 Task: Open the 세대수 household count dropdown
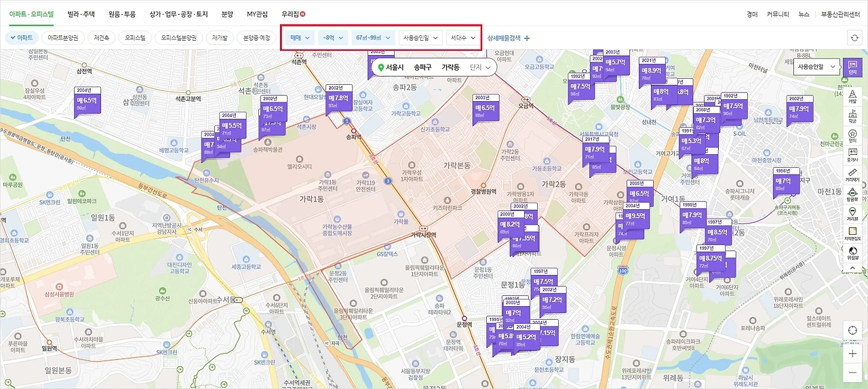coord(464,38)
